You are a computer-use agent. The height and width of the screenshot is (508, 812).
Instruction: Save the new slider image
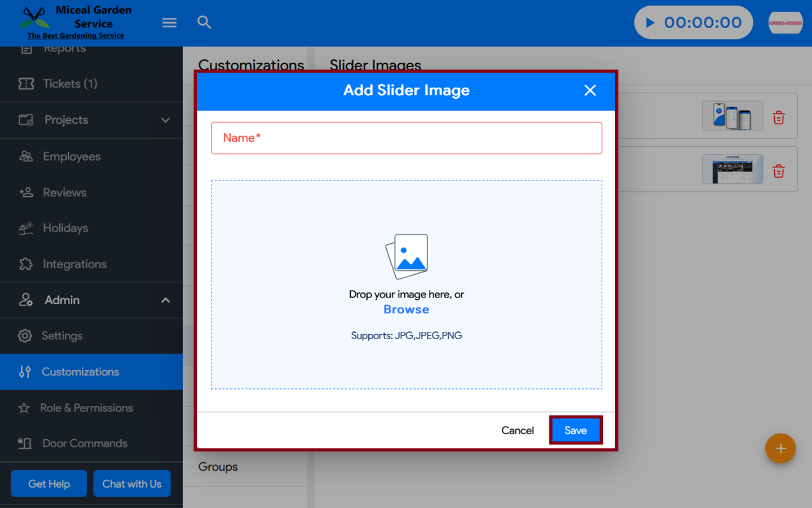(x=576, y=430)
